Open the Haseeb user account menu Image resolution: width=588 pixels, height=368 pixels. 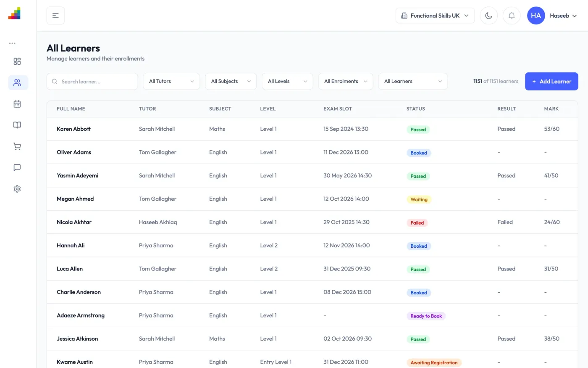pos(563,16)
